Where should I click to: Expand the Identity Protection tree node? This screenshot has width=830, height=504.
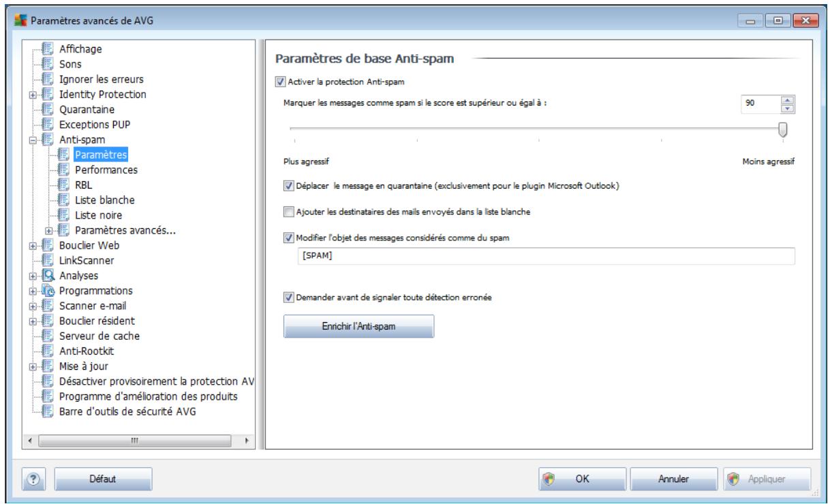coord(34,94)
